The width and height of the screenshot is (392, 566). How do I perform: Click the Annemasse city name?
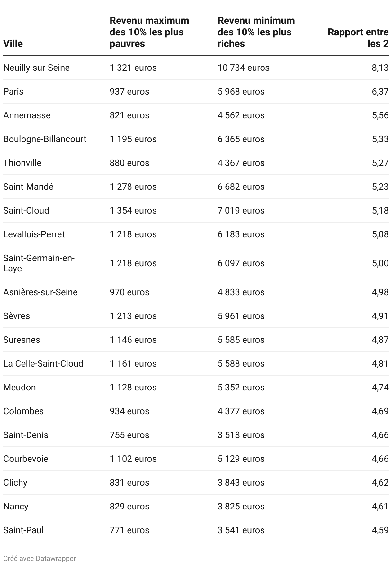[27, 115]
